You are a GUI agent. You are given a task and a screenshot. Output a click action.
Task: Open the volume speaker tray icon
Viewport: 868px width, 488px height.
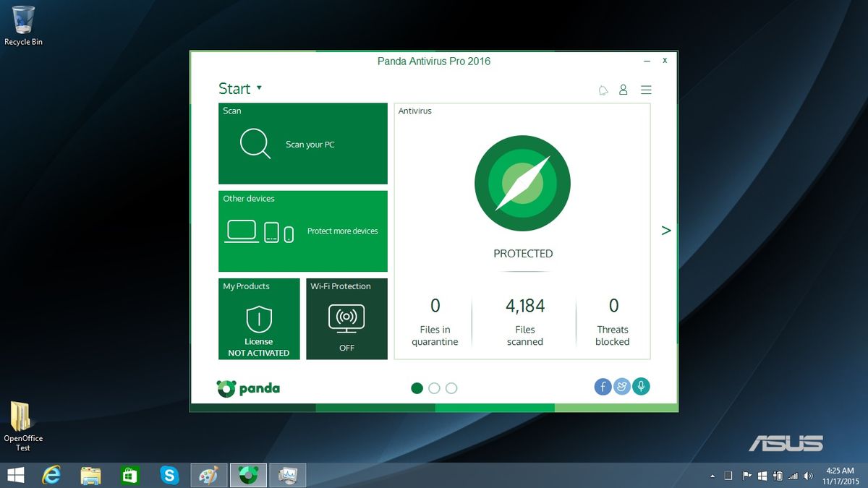click(808, 476)
